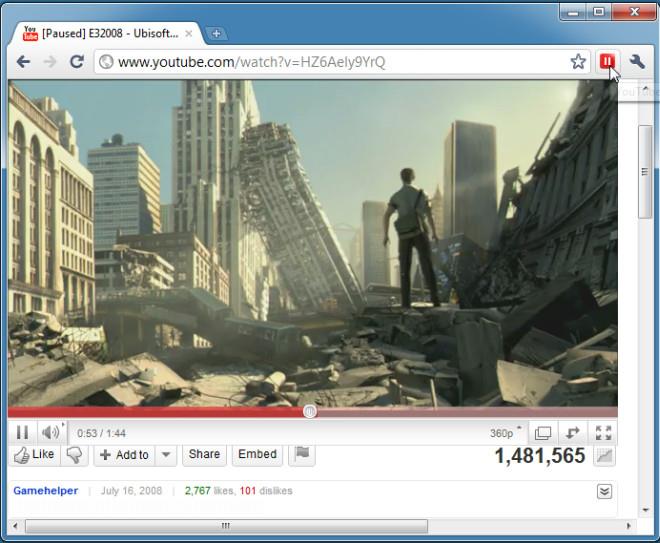Flag this video with the flag icon
The width and height of the screenshot is (660, 543).
pyautogui.click(x=301, y=455)
